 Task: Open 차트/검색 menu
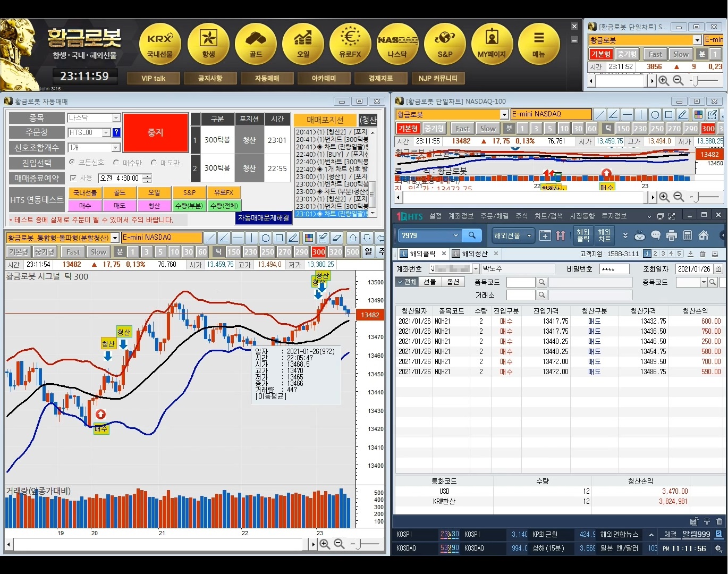[548, 216]
